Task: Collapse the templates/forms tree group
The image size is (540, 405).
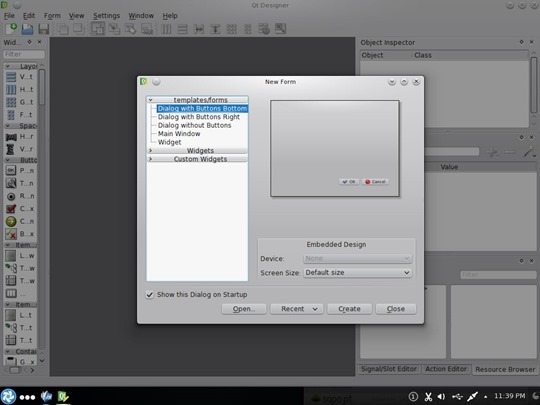Action: coord(150,100)
